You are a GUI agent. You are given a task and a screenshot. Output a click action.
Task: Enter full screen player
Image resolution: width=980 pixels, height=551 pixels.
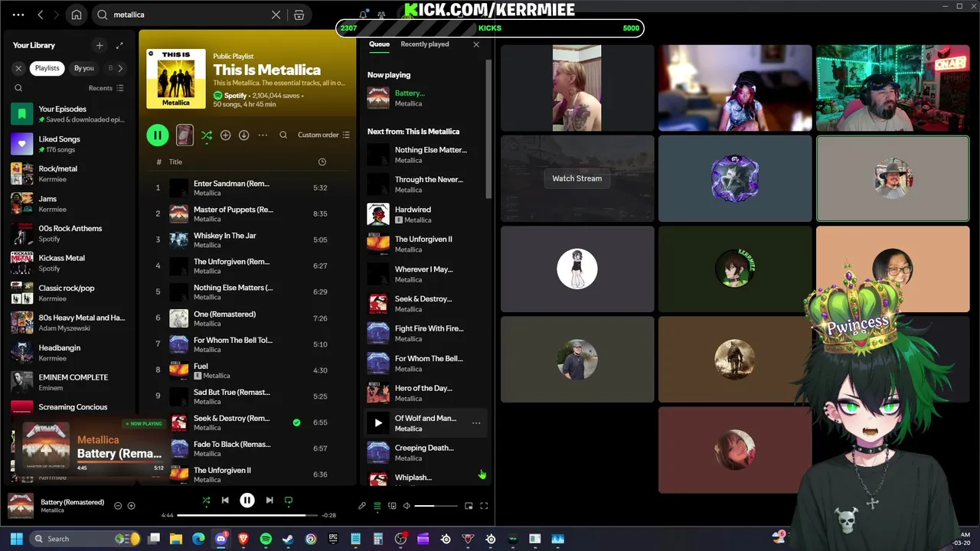[x=484, y=506]
